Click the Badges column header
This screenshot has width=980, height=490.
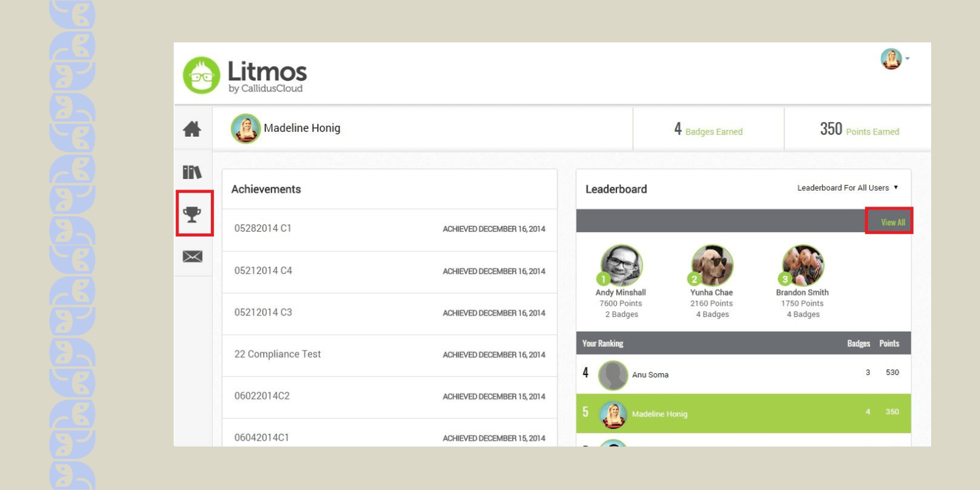pos(858,344)
